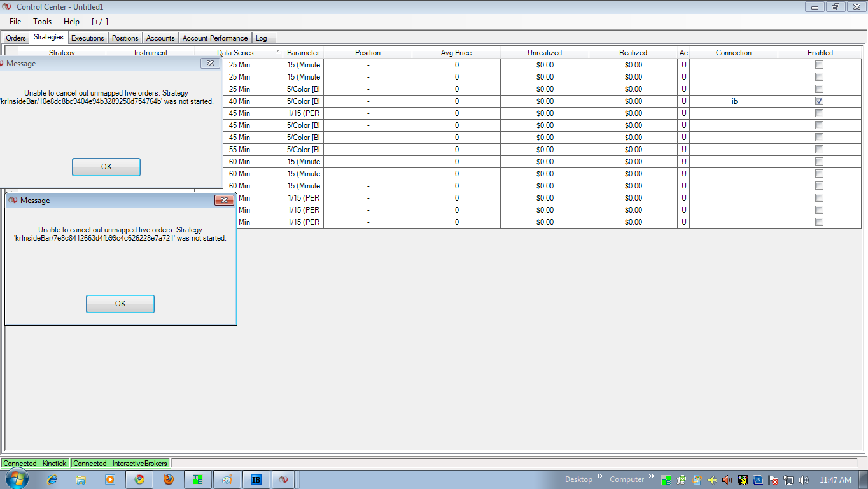868x489 pixels.
Task: Switch to Google Chrome in the taskbar
Action: 139,479
